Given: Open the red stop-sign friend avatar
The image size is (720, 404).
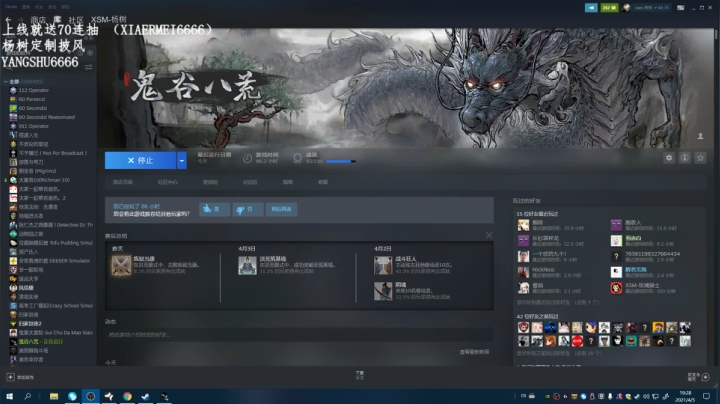Looking at the screenshot, I should (577, 341).
